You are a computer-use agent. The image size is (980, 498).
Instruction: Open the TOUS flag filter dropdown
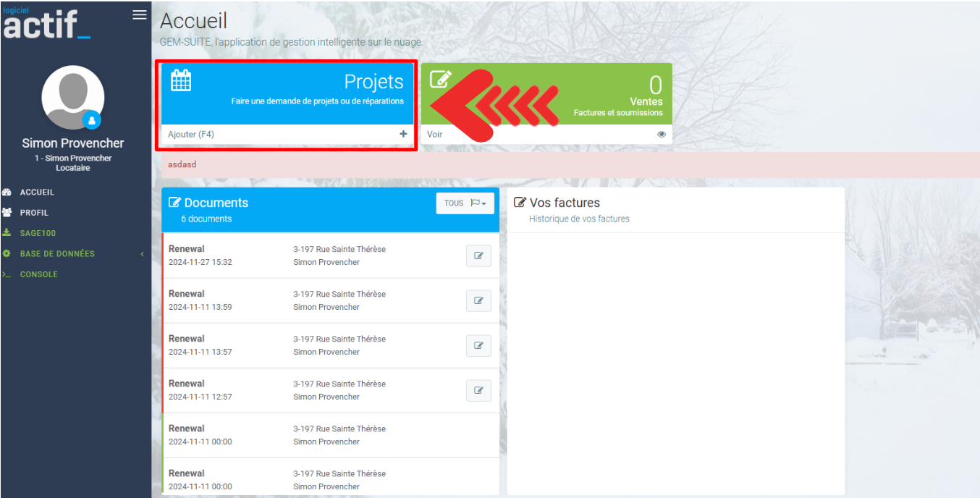[465, 203]
